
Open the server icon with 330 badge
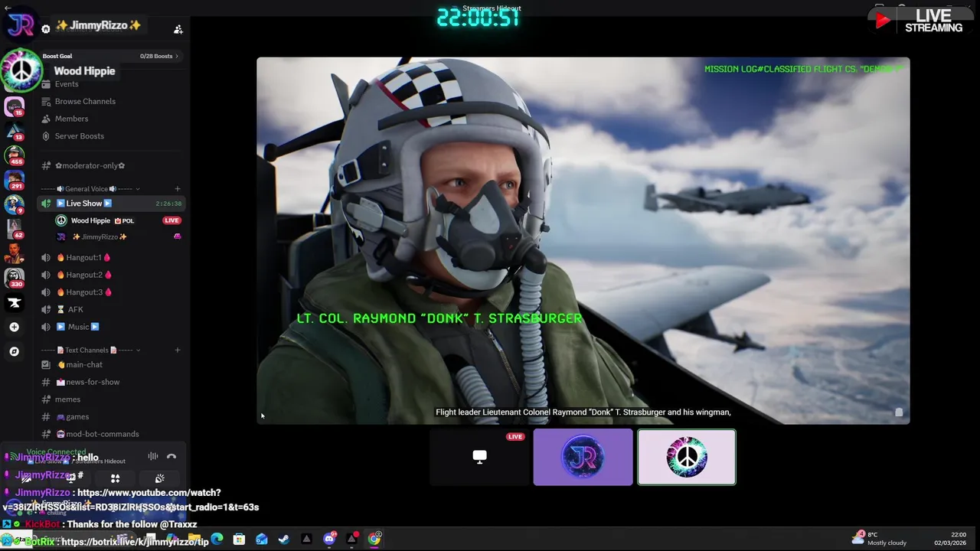(x=15, y=277)
